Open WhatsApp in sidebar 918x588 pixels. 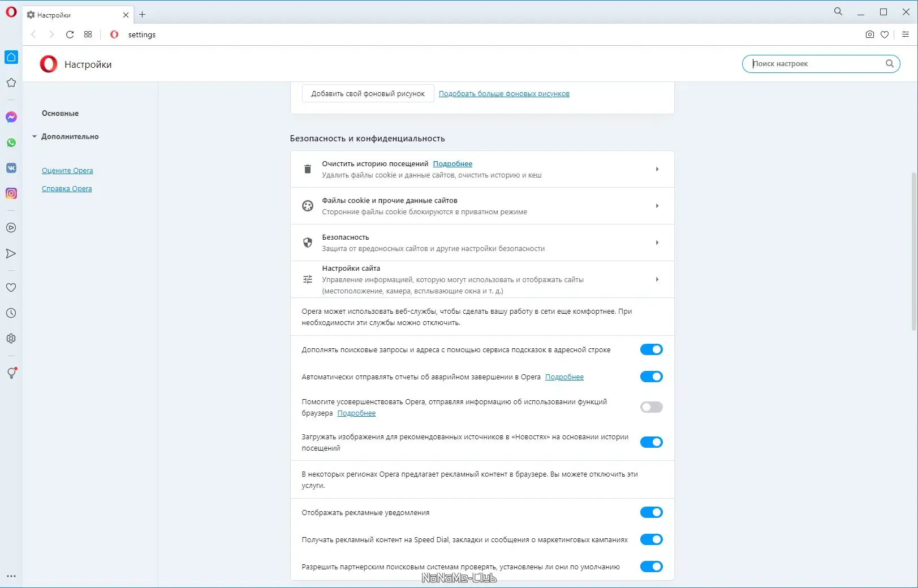11,142
